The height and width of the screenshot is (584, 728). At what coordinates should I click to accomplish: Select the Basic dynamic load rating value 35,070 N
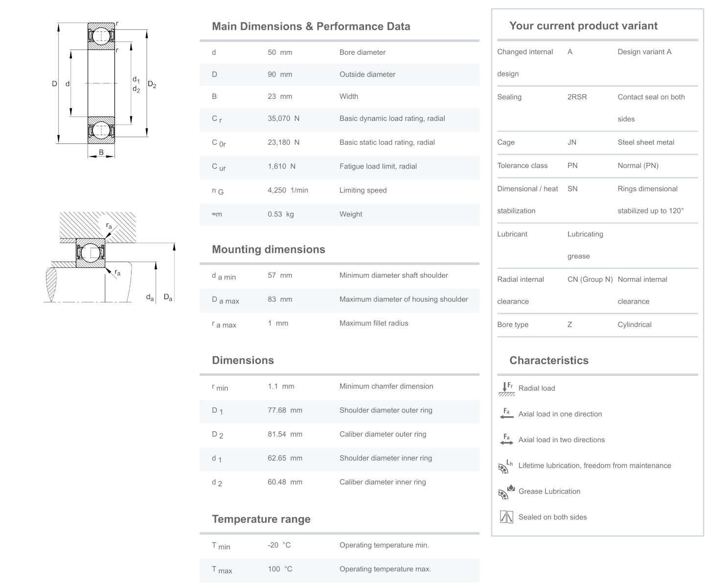tap(283, 118)
